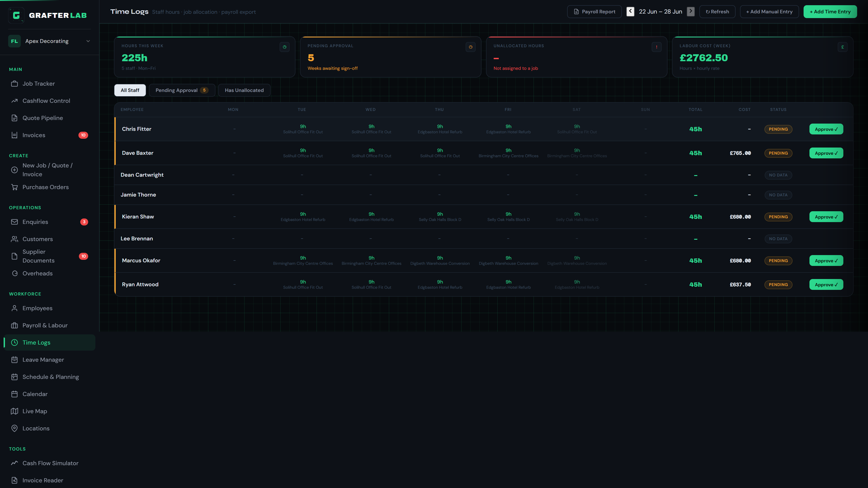Go to previous week with left chevron
The image size is (868, 488).
pos(630,12)
